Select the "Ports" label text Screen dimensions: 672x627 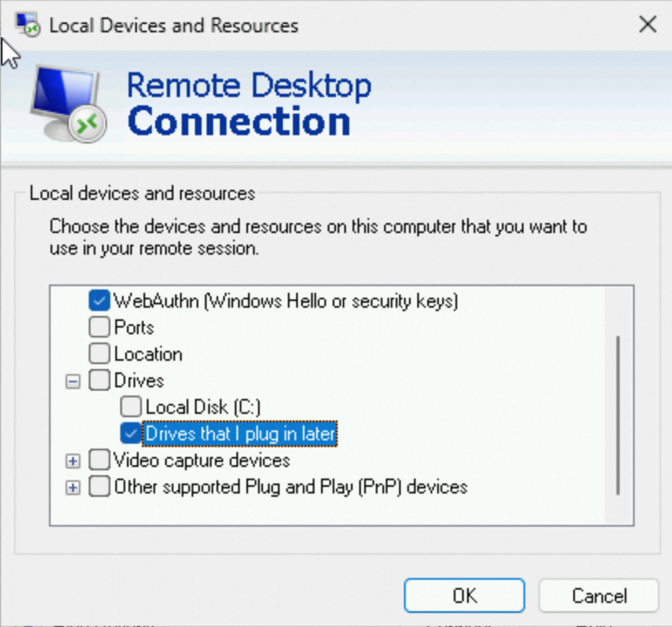tap(134, 328)
